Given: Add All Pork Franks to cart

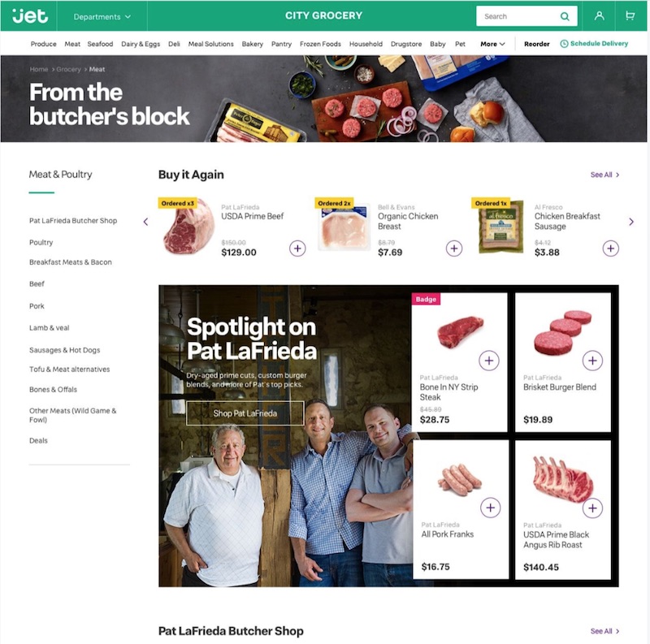Looking at the screenshot, I should [x=491, y=508].
